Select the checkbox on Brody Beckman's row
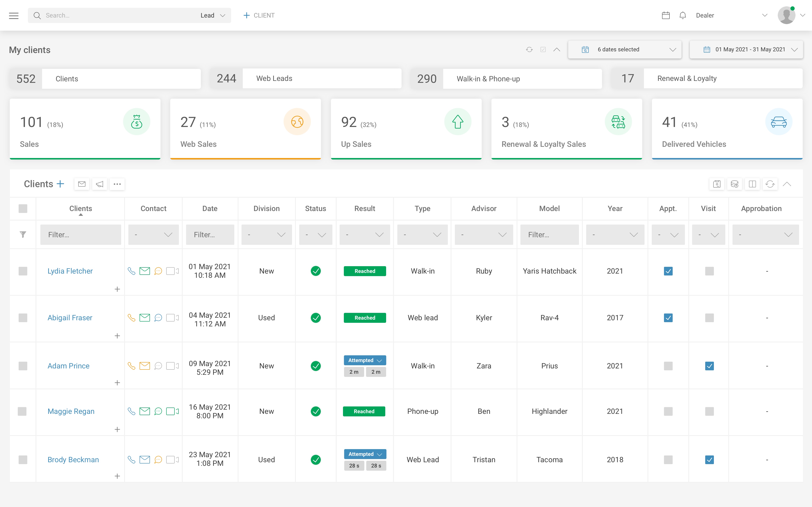The image size is (812, 507). pos(22,460)
